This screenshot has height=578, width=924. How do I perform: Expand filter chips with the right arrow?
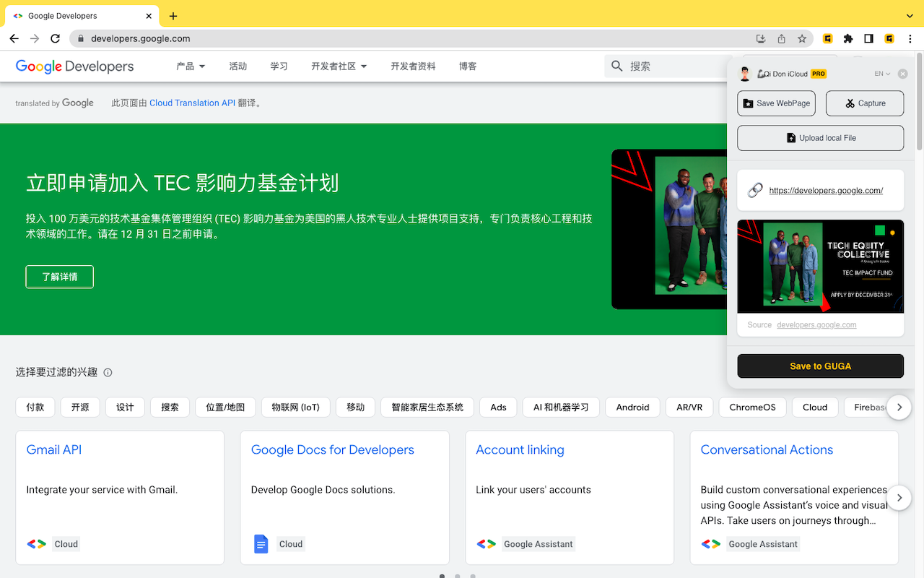tap(899, 407)
